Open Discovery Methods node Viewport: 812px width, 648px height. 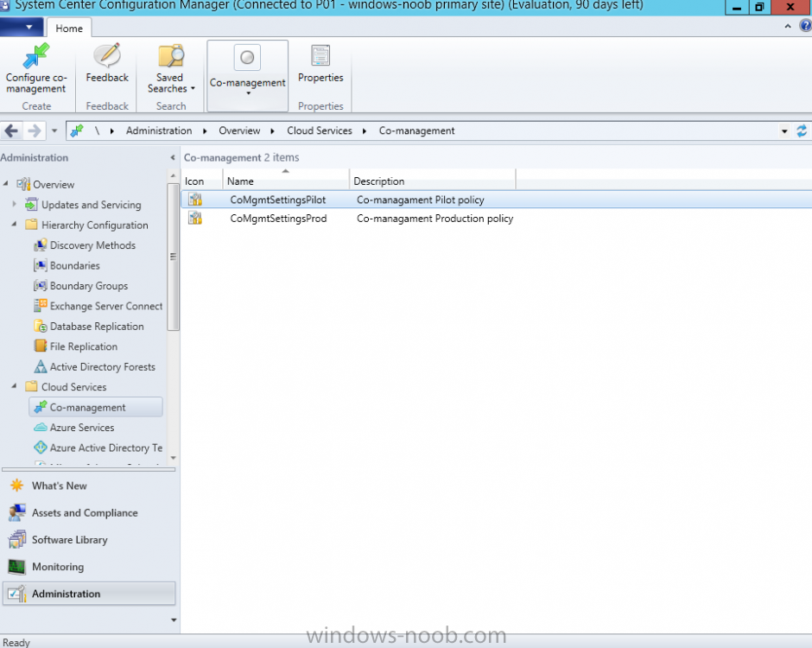click(x=92, y=245)
